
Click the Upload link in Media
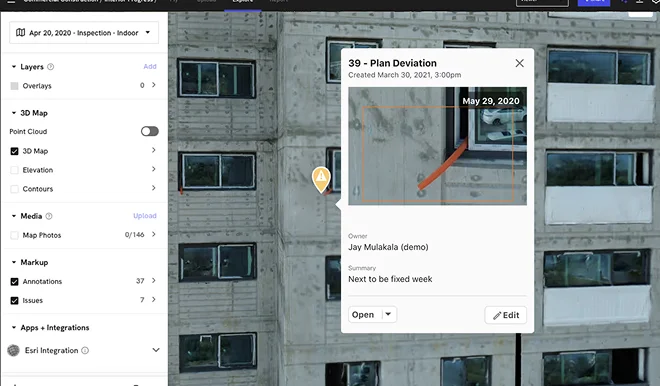145,216
